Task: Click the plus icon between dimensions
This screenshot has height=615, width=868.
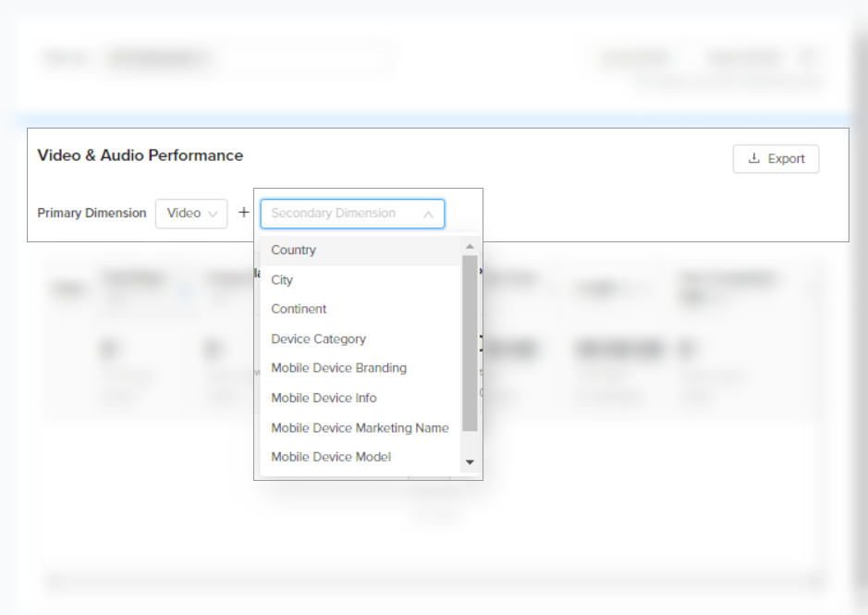Action: 244,213
